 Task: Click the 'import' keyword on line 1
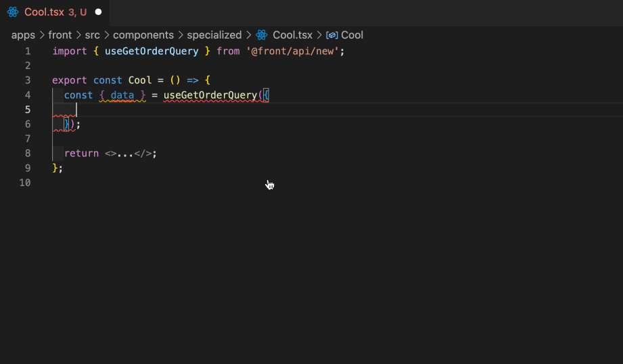[x=70, y=51]
